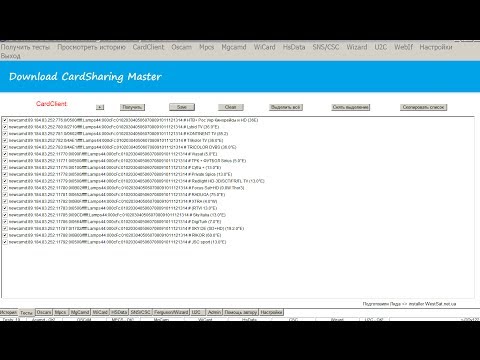Image resolution: width=480 pixels, height=360 pixels.
Task: Switch to the SNS/CSC bottom tab
Action: pyautogui.click(x=140, y=312)
